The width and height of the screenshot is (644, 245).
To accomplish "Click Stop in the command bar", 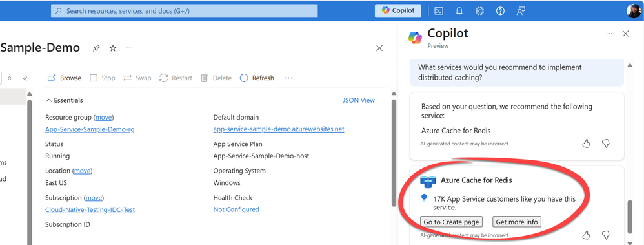I will 102,78.
